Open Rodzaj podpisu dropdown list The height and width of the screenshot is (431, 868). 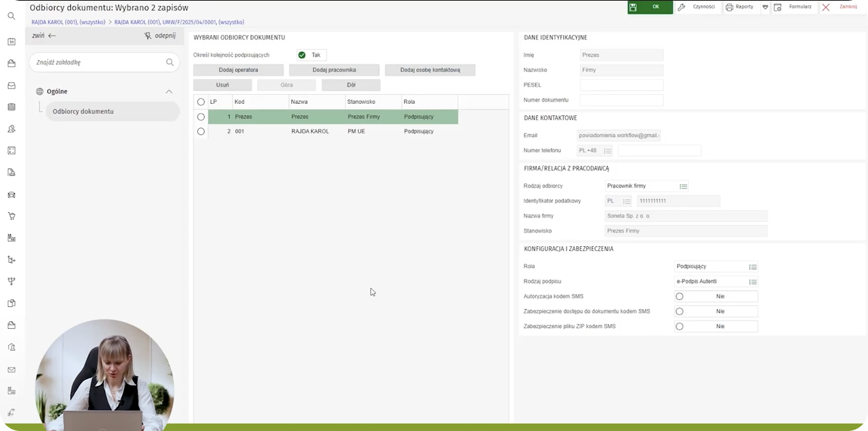click(753, 282)
